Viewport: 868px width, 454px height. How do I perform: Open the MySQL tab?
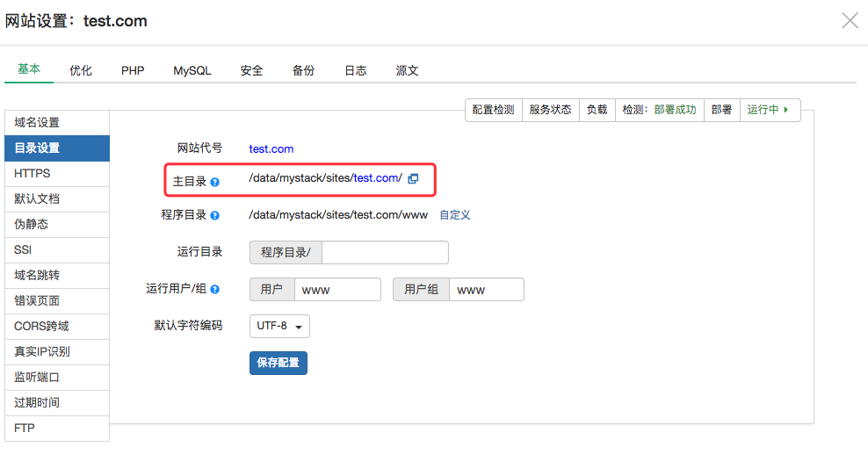pyautogui.click(x=192, y=70)
